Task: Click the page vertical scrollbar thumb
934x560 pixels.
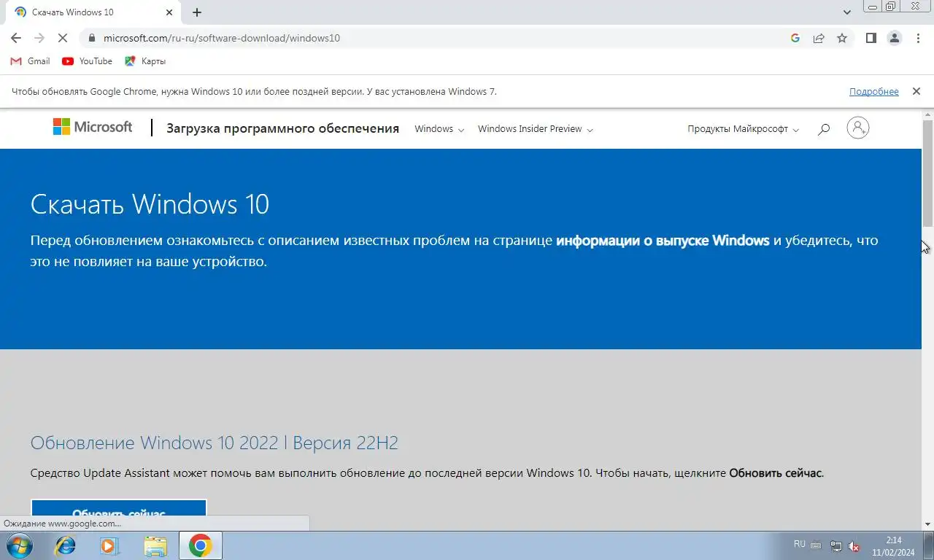Action: click(927, 173)
